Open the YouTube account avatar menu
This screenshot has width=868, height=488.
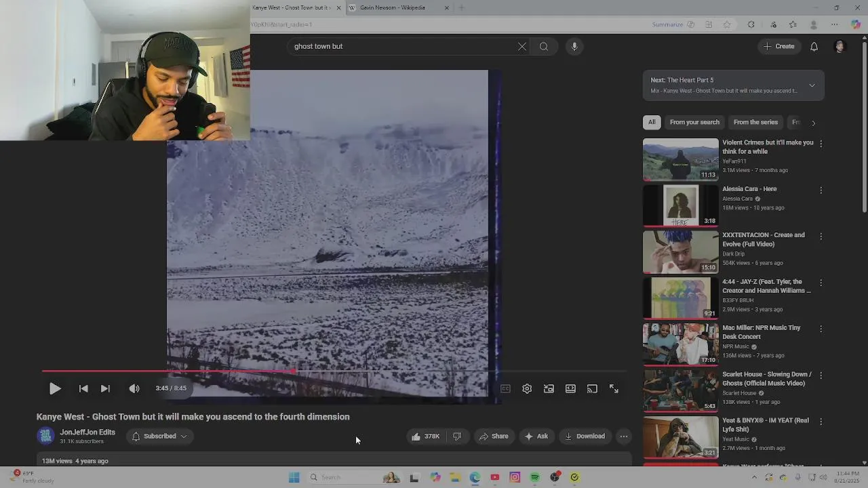(840, 46)
